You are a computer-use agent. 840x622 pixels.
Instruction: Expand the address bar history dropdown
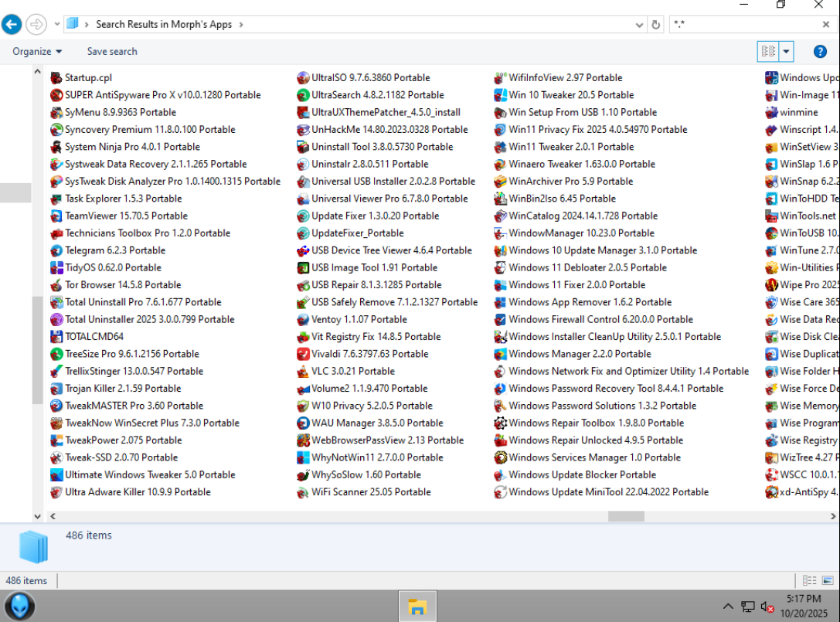click(x=639, y=25)
